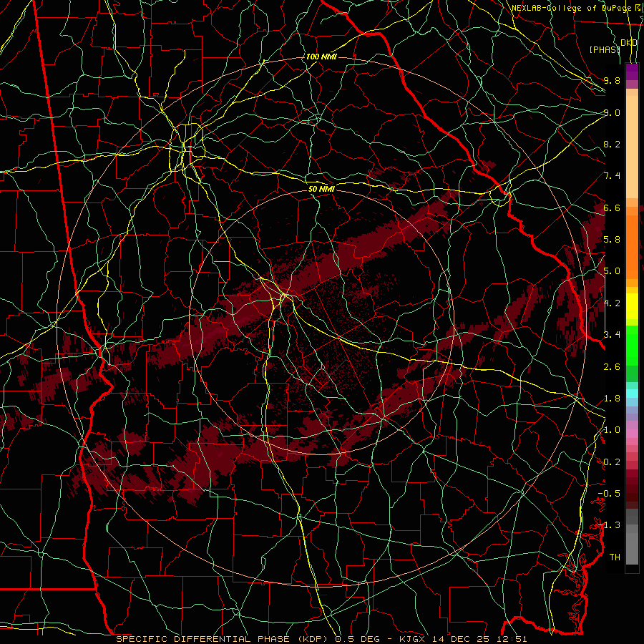644x644 pixels.
Task: Click the cyan segment of the color bar
Action: [632, 393]
